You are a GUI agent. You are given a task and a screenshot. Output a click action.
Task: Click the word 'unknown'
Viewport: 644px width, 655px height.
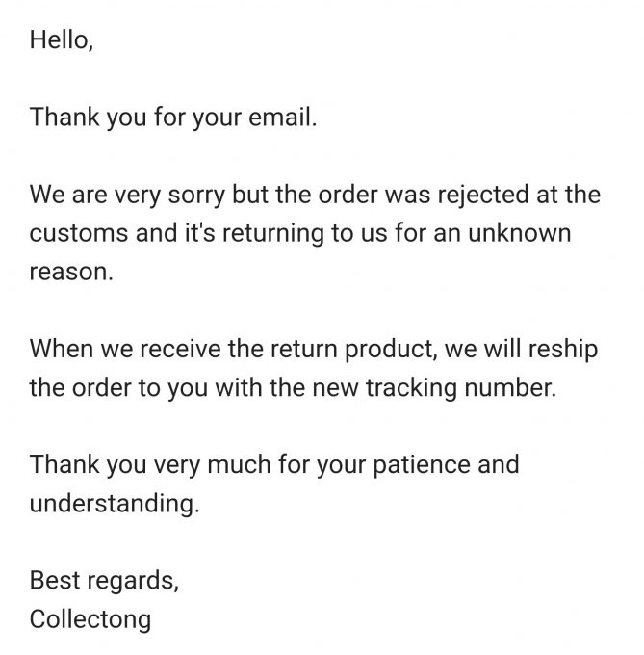(527, 234)
